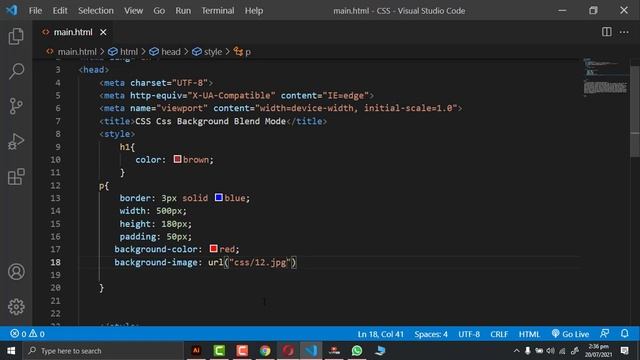
Task: Open the editor More Actions ellipsis
Action: [624, 32]
